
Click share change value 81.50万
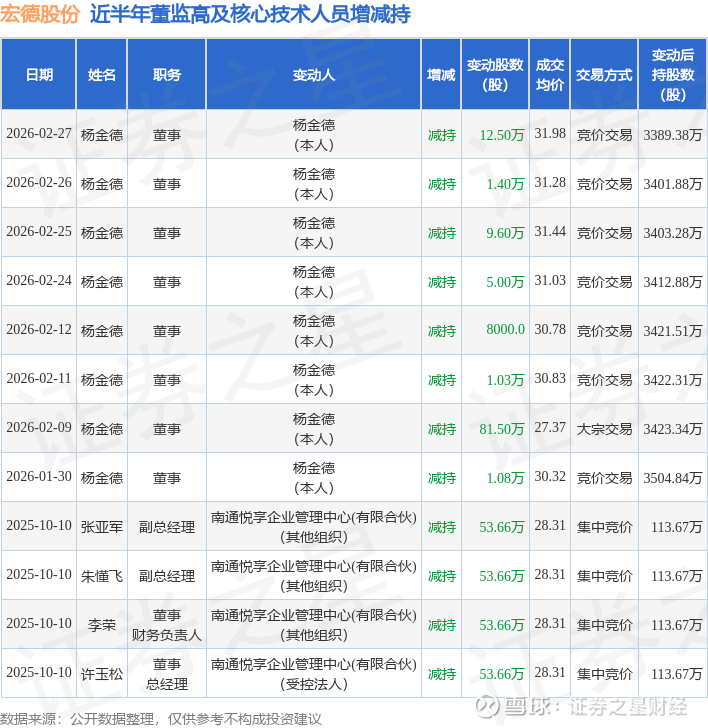tap(502, 429)
